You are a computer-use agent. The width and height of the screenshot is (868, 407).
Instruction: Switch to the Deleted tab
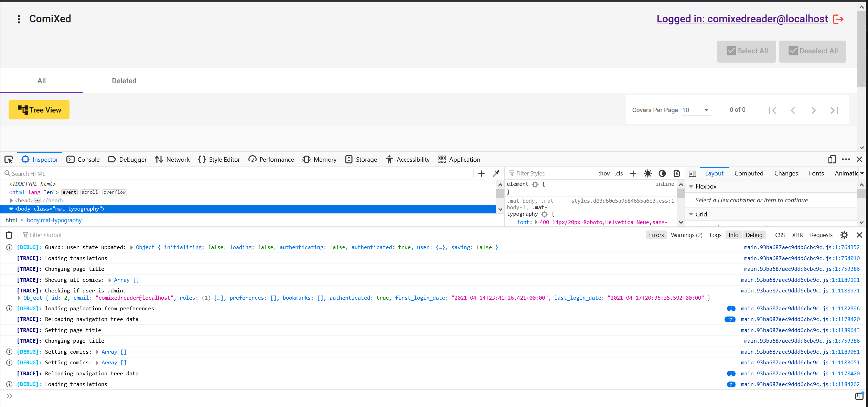[124, 81]
